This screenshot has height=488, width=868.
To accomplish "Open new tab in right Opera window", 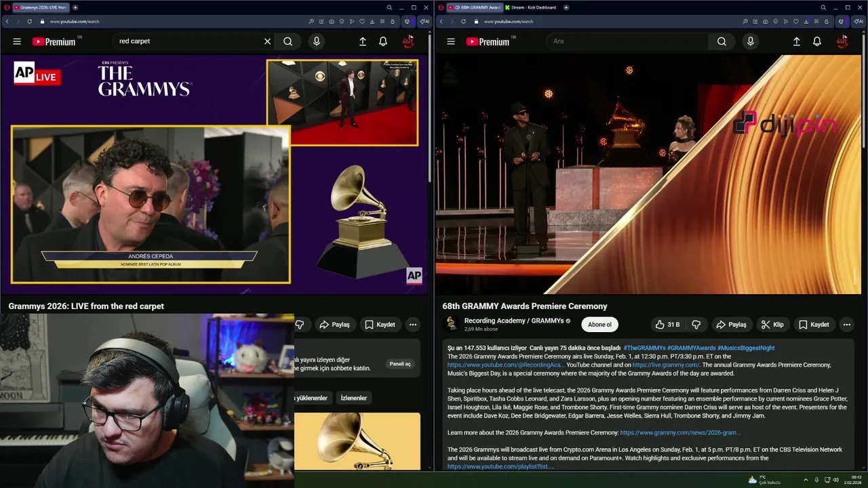I will (566, 7).
